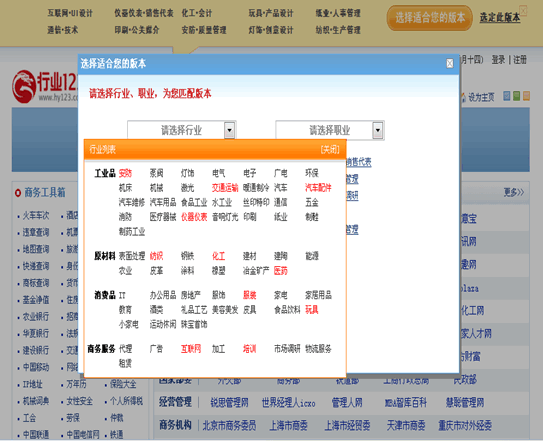543x441 pixels.
Task: Choose 交通运输 in the industry list
Action: click(225, 188)
